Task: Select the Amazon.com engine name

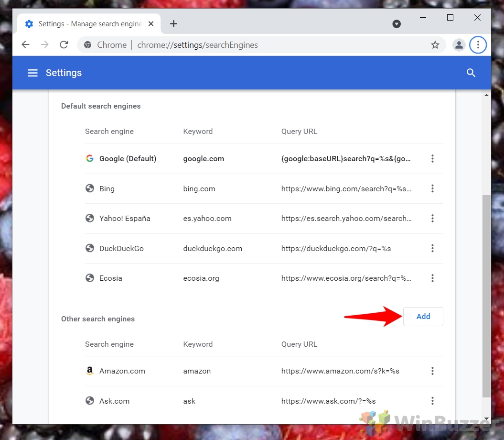Action: 122,371
